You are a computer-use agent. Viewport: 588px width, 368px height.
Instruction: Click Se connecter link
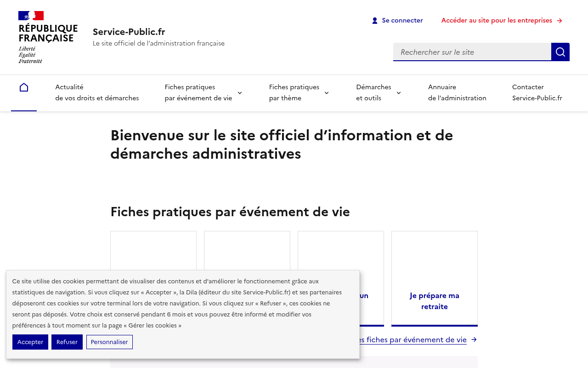(x=397, y=20)
